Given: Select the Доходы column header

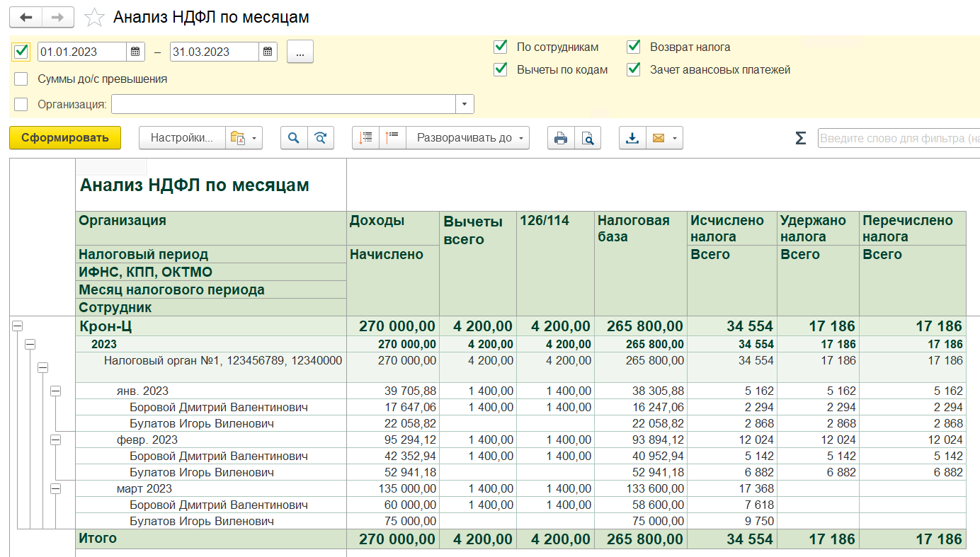Looking at the screenshot, I should (x=393, y=228).
